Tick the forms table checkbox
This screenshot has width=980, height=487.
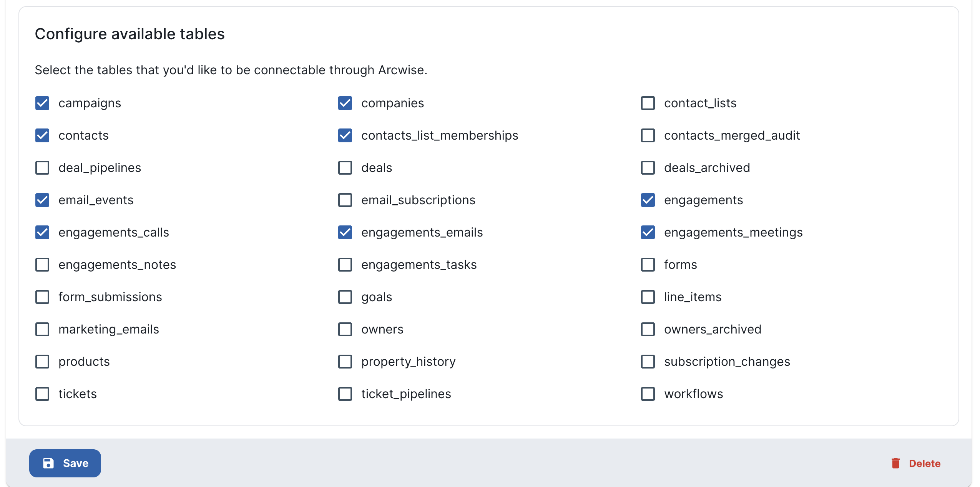[648, 265]
